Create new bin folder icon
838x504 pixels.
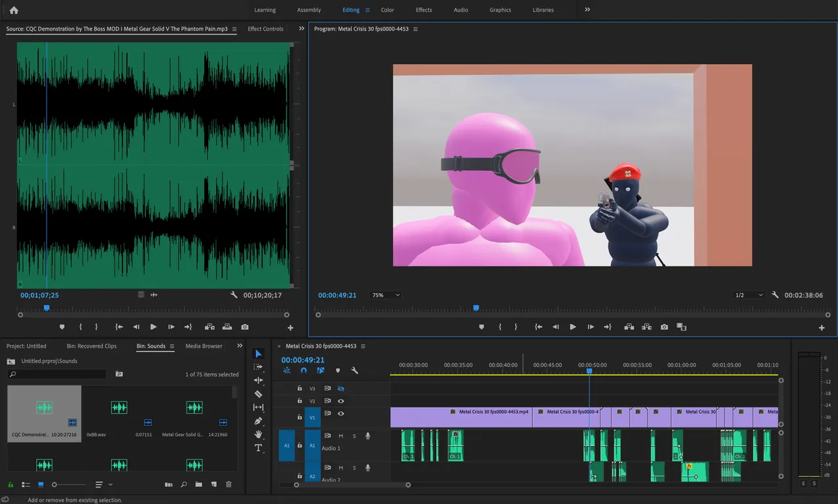198,484
